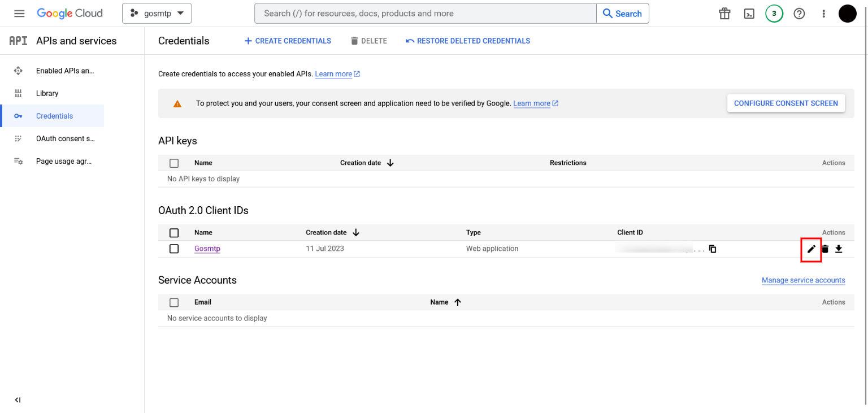The width and height of the screenshot is (868, 413).
Task: Click No service accounts to display text
Action: [x=217, y=319]
